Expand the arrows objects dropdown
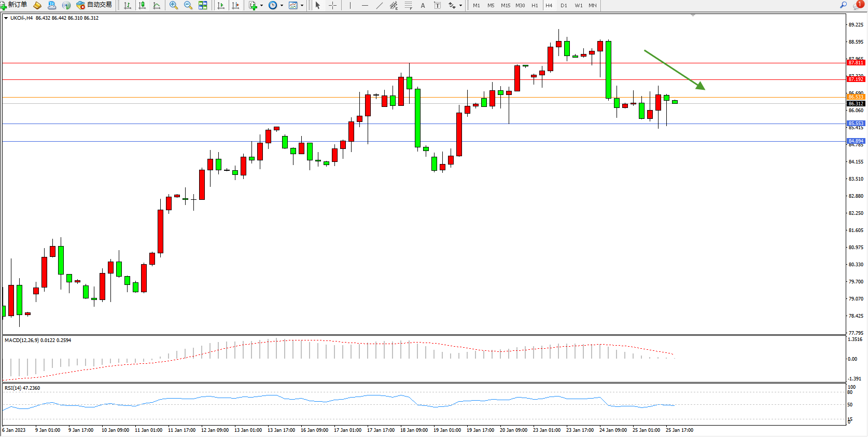Image resolution: width=868 pixels, height=437 pixels. pos(460,6)
